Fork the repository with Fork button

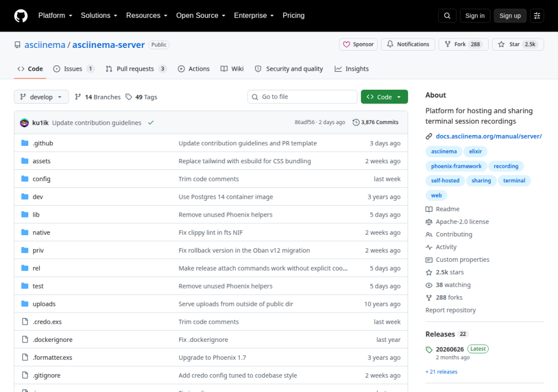[463, 45]
